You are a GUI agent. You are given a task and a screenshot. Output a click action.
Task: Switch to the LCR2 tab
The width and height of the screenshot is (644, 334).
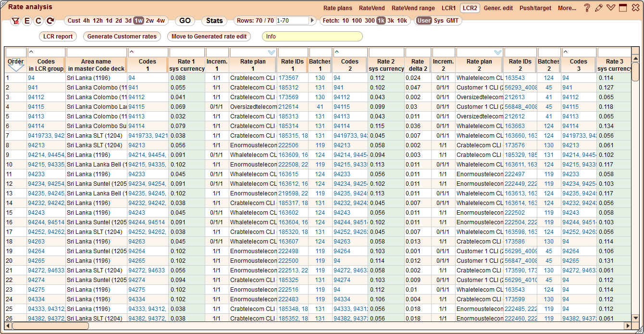tap(470, 8)
